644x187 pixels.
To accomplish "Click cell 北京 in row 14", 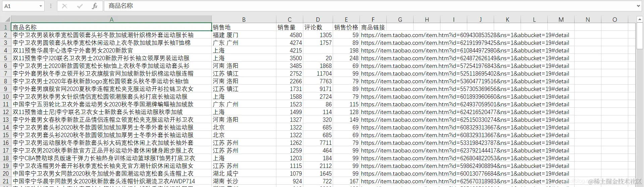I will 244,127.
